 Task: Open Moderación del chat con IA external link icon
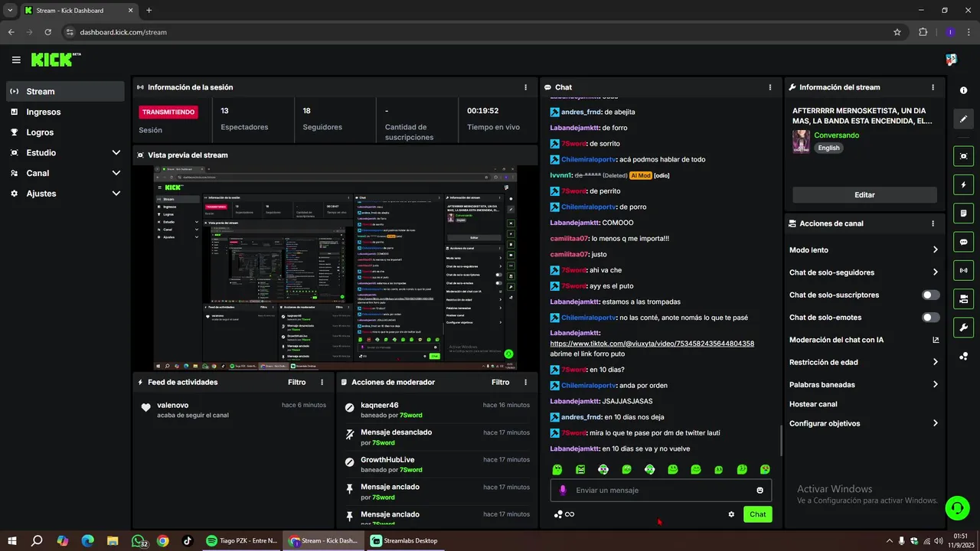pos(936,340)
